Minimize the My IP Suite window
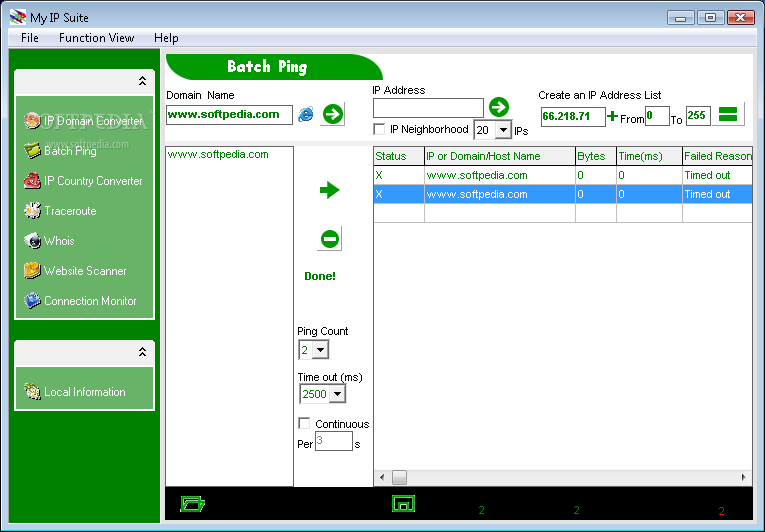This screenshot has width=765, height=532. 681,18
